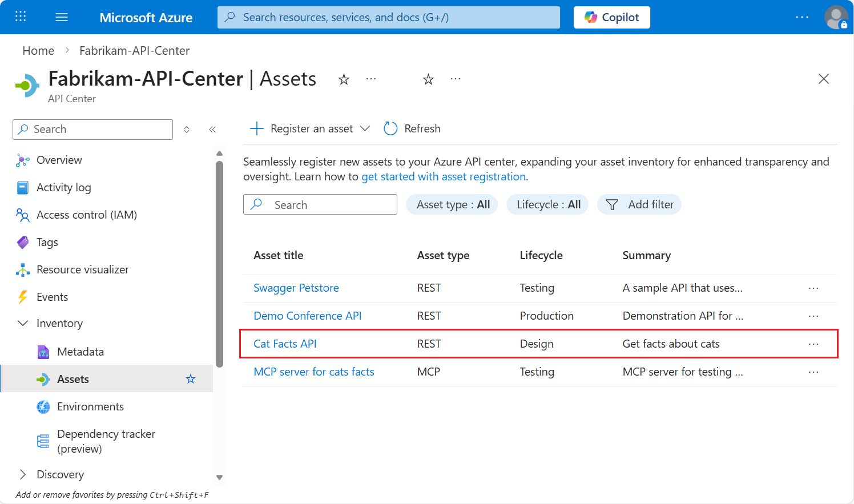
Task: Open the get started with asset registration link
Action: pos(444,176)
